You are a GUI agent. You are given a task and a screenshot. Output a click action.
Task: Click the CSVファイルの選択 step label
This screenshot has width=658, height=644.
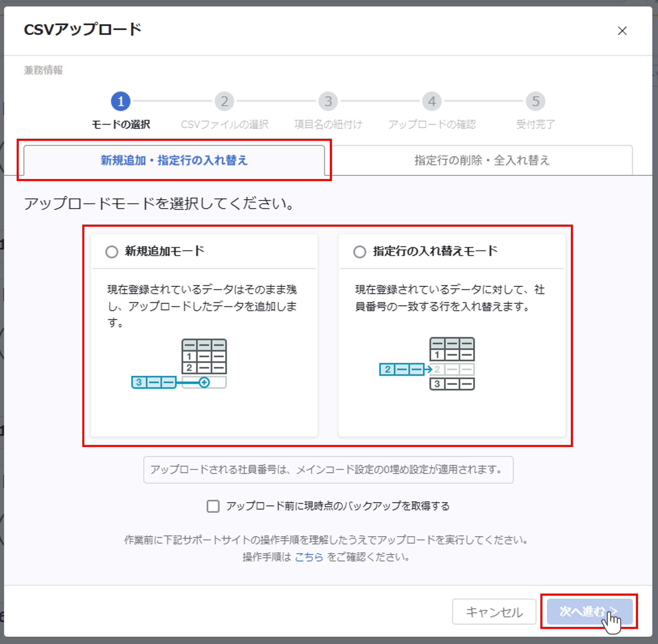tap(224, 124)
